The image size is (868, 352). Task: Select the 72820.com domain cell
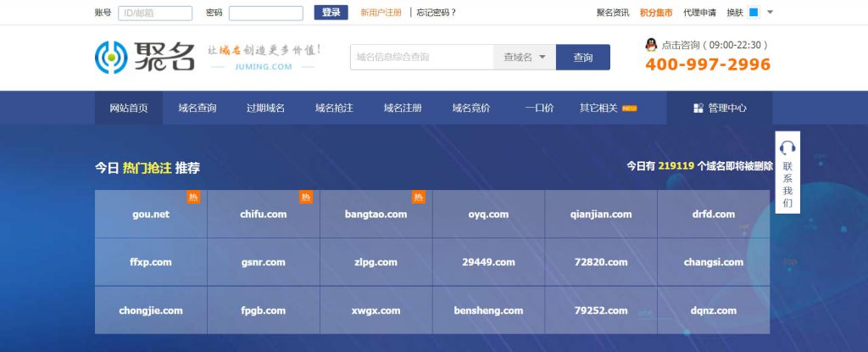tap(601, 262)
